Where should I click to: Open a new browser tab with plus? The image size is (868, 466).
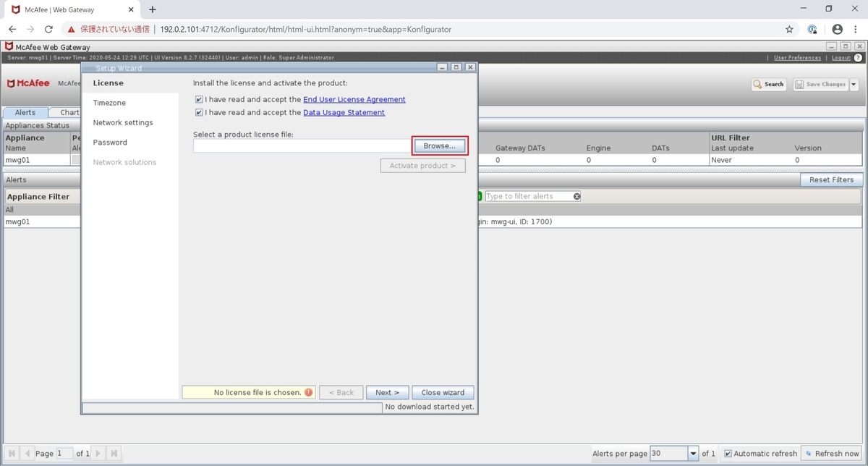[153, 9]
